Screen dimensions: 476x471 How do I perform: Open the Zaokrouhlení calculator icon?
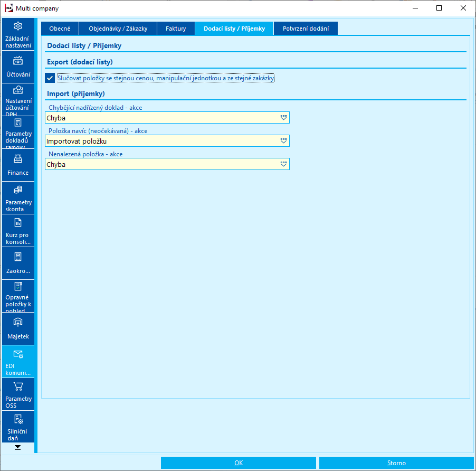coord(18,257)
